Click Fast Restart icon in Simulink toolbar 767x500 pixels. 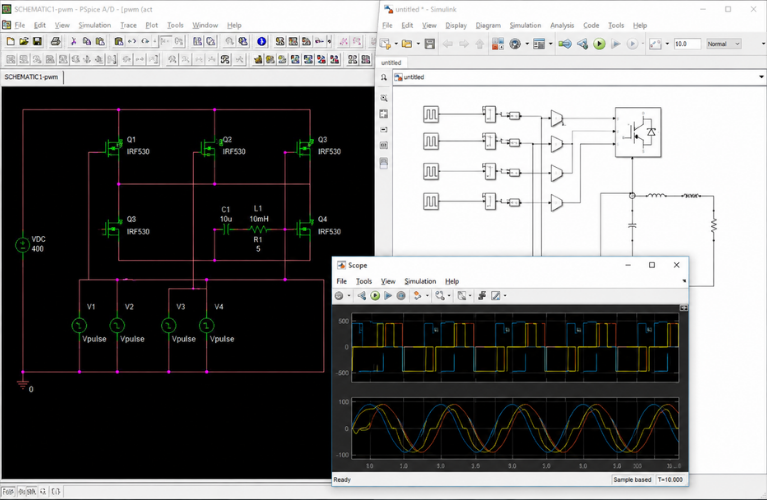565,44
